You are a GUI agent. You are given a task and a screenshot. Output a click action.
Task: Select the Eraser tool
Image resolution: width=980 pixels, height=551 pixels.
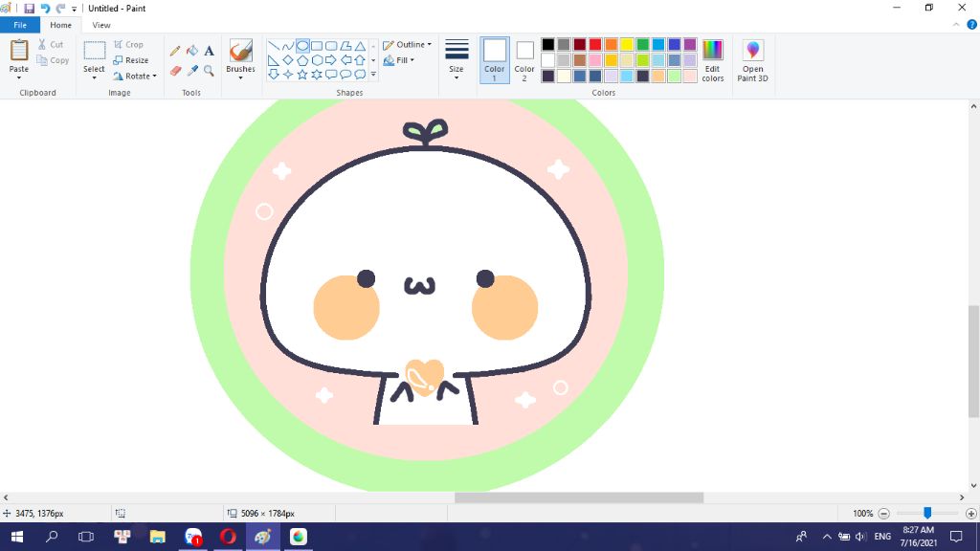pyautogui.click(x=175, y=71)
